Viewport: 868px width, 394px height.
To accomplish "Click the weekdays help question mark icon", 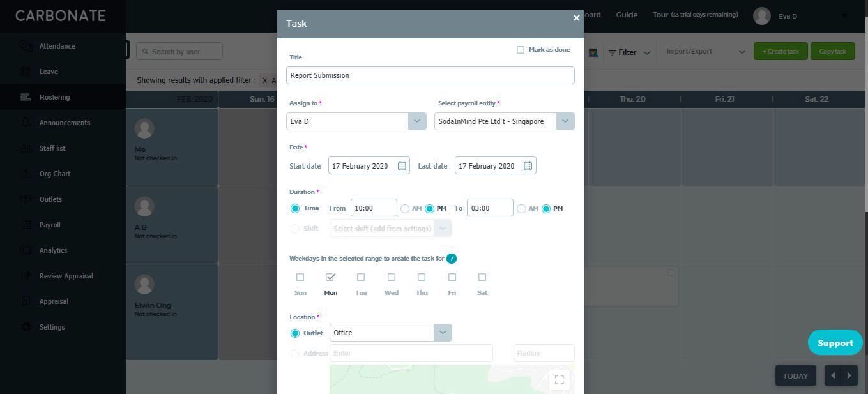I will 452,259.
